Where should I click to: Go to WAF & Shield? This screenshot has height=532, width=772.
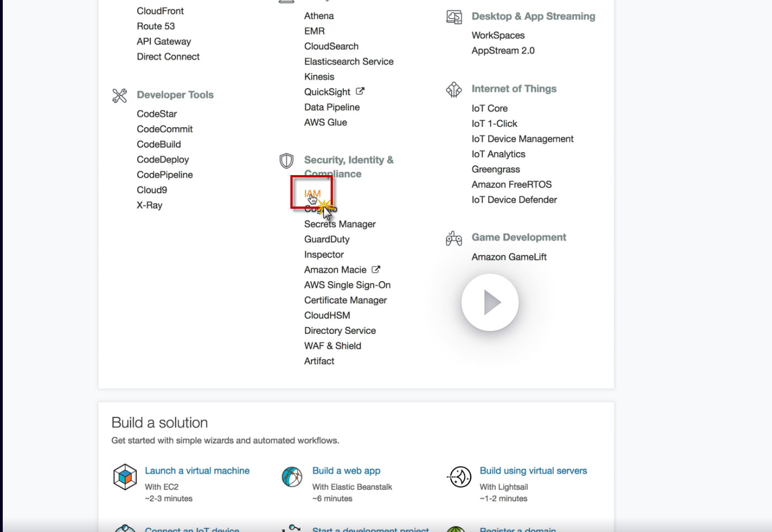[333, 346]
